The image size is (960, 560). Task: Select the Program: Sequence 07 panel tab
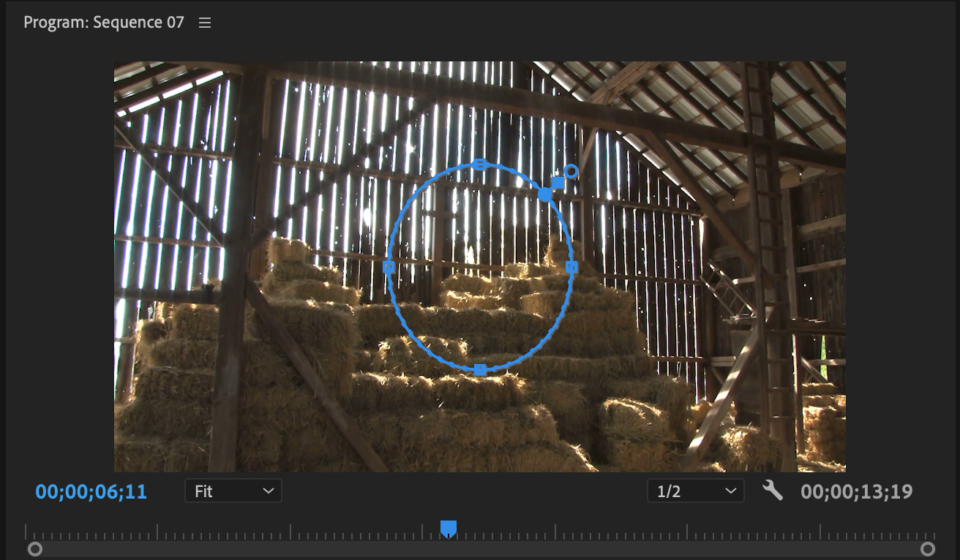tap(104, 23)
